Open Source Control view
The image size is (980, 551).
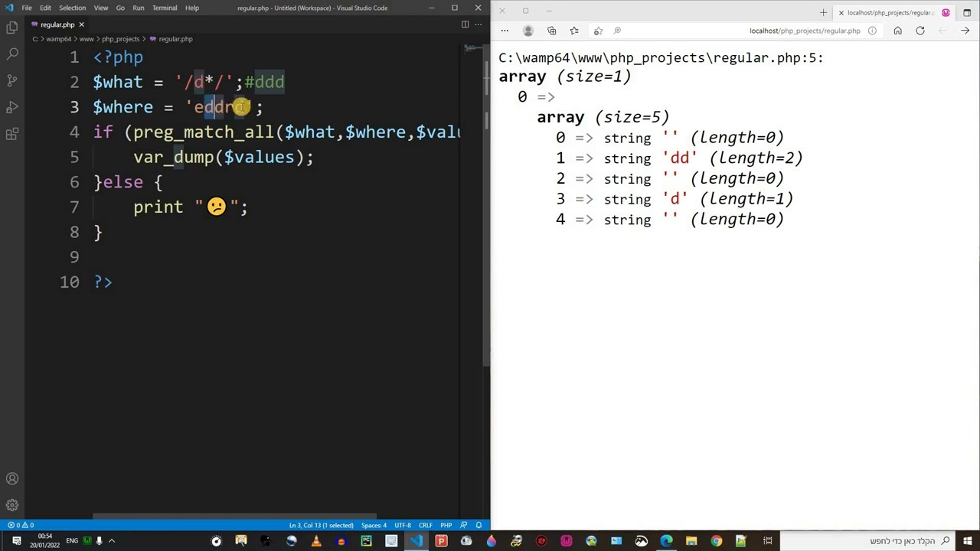tap(12, 80)
